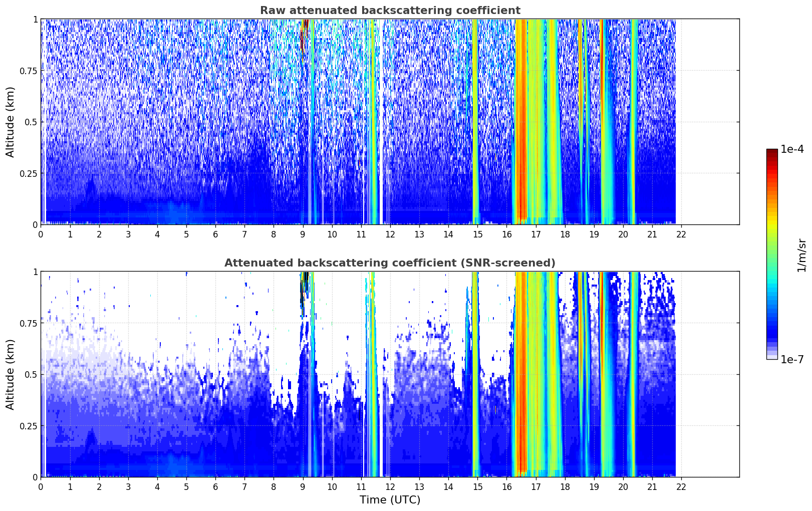Click hour 20 tick under bottom plot
This screenshot has height=511, width=812.
(623, 486)
